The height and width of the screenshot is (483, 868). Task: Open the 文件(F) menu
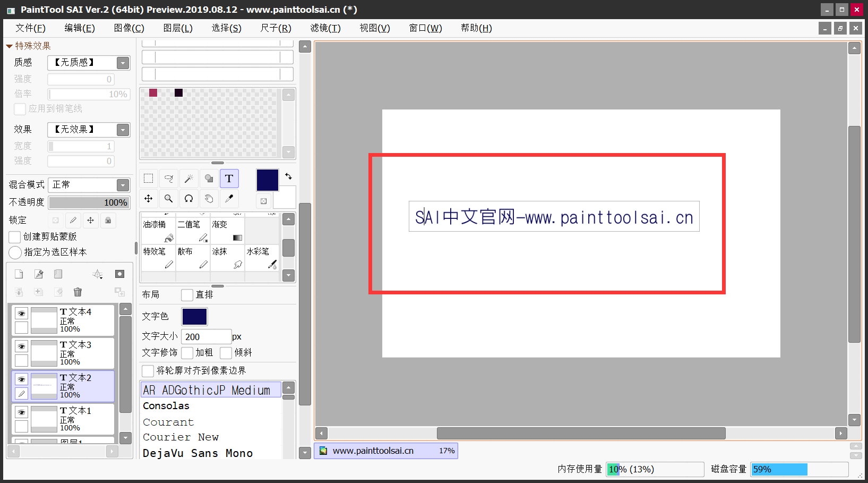[30, 28]
